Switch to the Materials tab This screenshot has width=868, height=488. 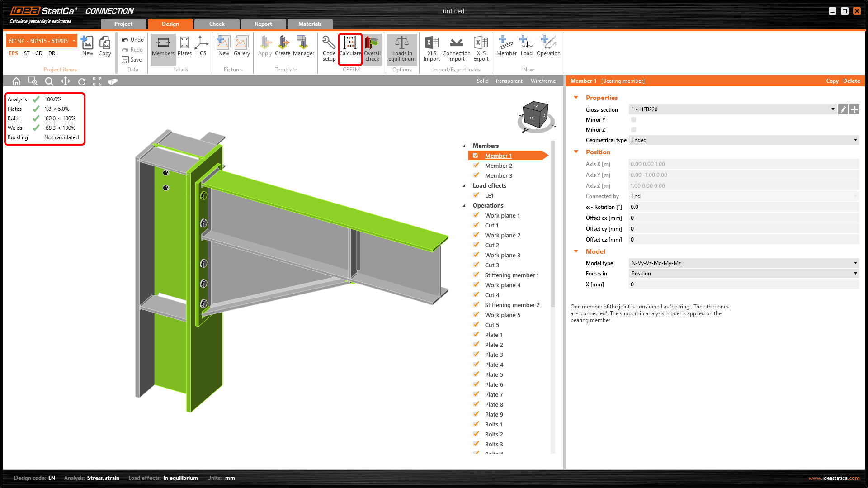pyautogui.click(x=310, y=24)
